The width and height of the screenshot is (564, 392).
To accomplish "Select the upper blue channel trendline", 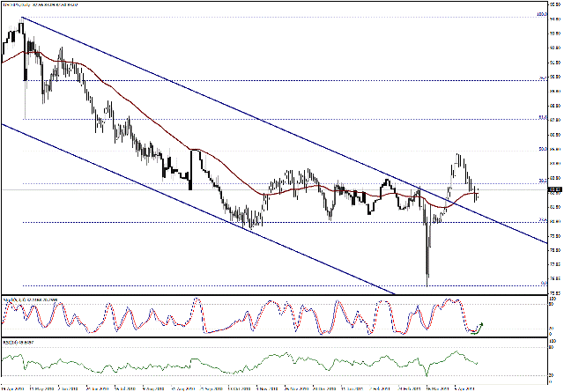I will click(264, 116).
